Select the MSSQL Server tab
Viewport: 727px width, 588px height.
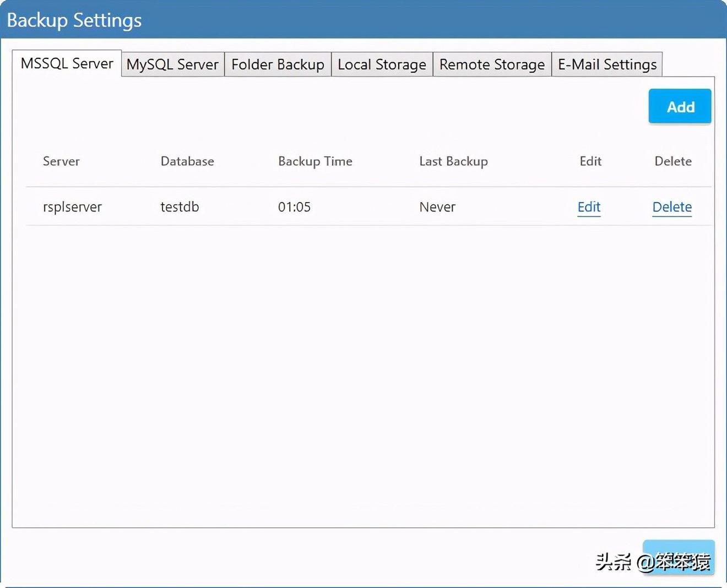point(66,63)
